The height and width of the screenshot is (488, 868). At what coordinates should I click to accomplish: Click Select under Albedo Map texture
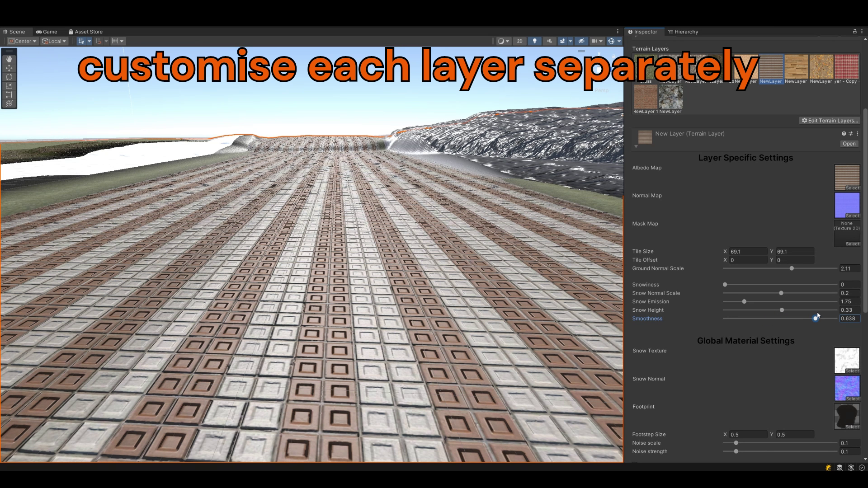(x=852, y=188)
